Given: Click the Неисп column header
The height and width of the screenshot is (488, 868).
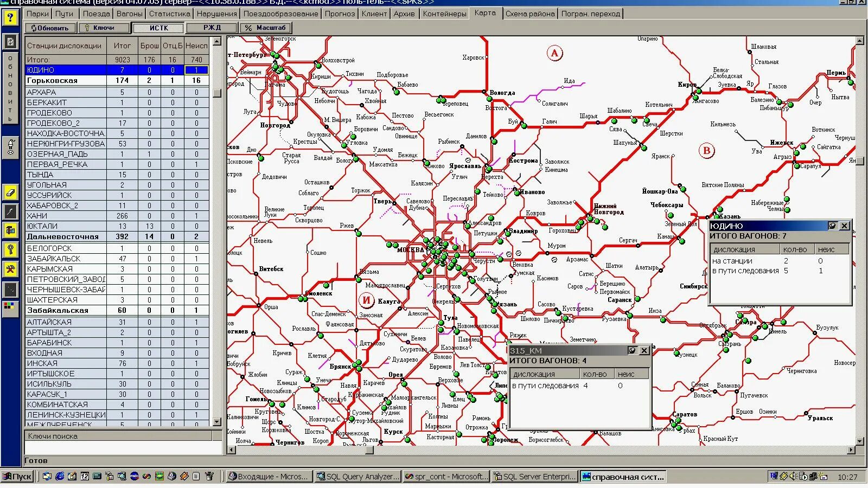Looking at the screenshot, I should click(196, 46).
